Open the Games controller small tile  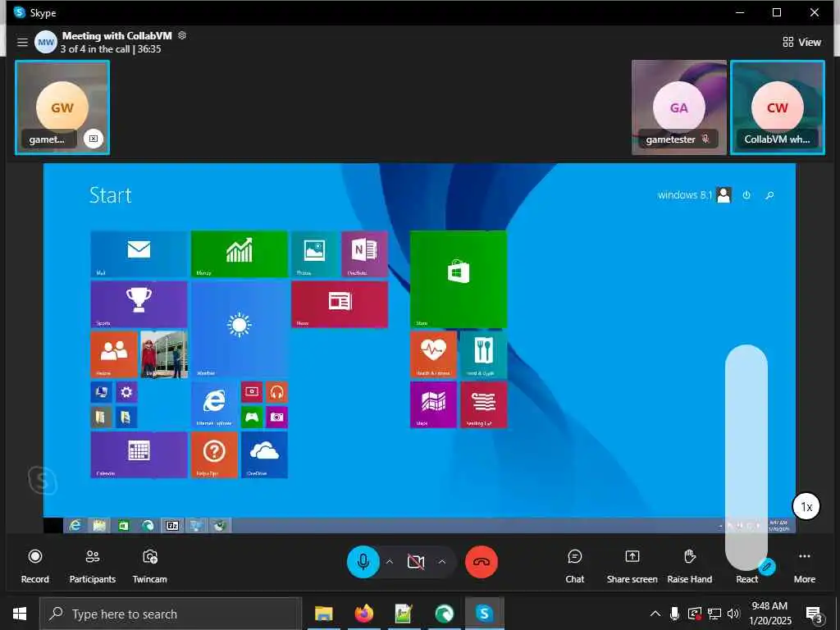tap(252, 418)
